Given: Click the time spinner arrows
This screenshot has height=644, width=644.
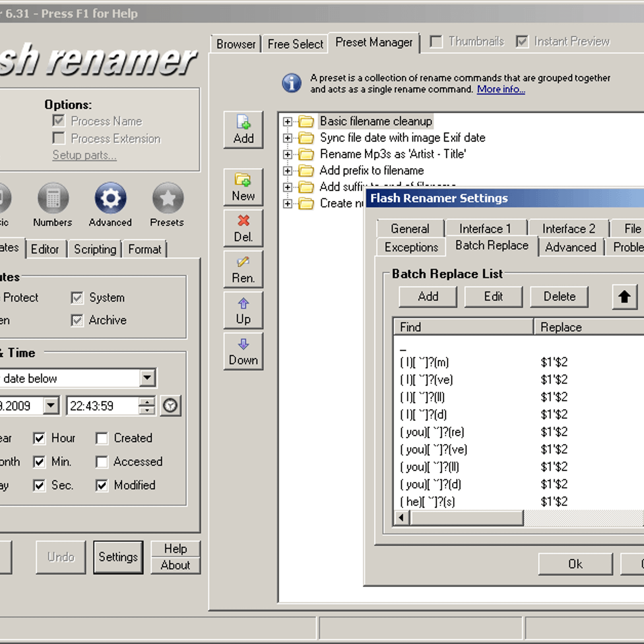Looking at the screenshot, I should click(147, 405).
